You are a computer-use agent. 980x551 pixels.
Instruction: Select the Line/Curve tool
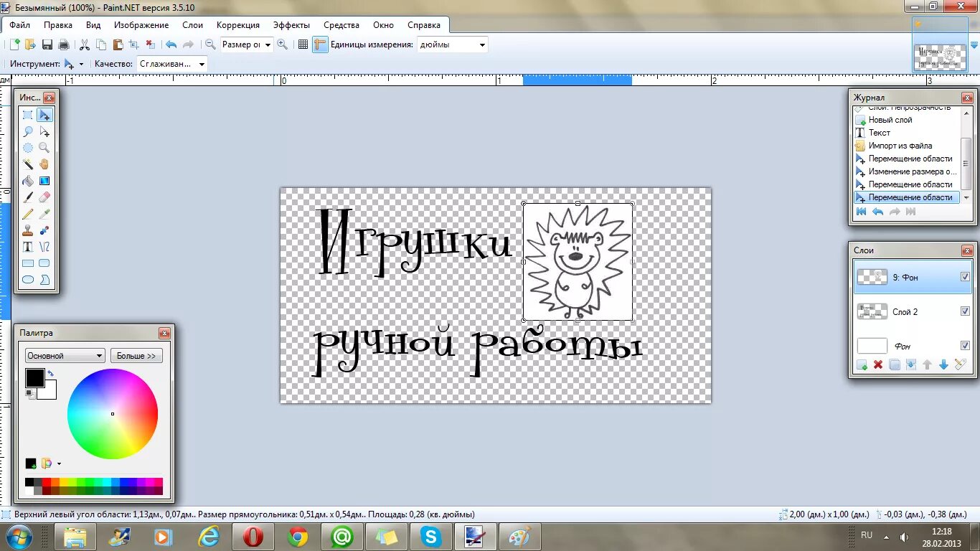pyautogui.click(x=44, y=247)
